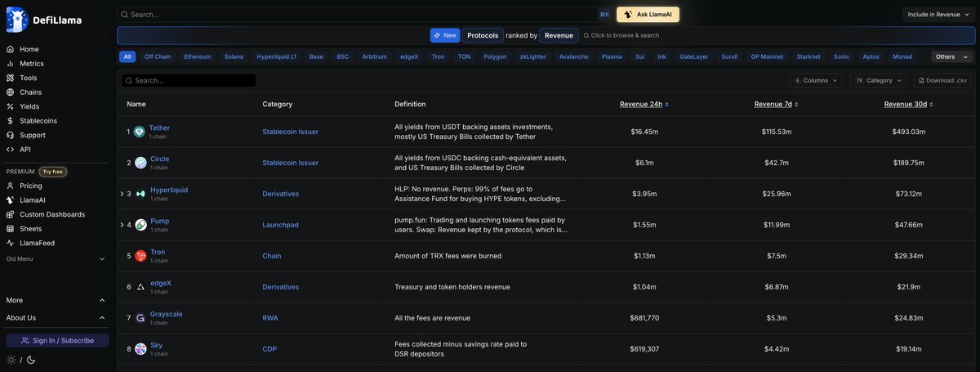
Task: Open Stablecoins in the sidebar menu
Action: point(38,121)
